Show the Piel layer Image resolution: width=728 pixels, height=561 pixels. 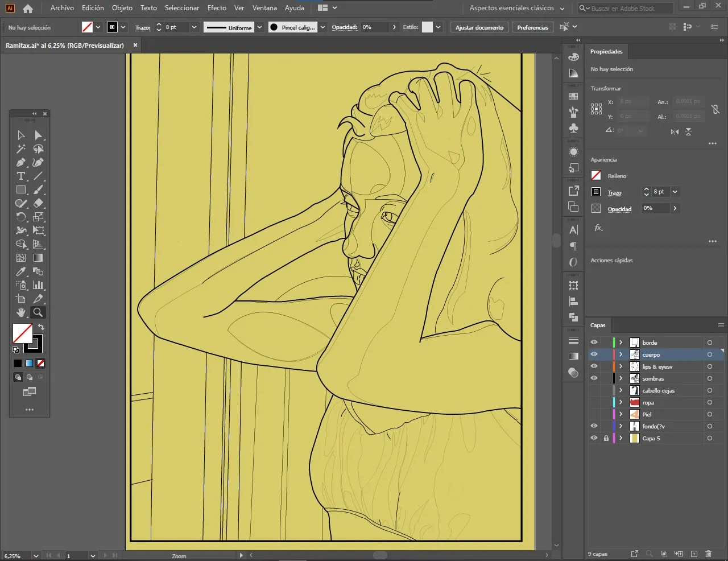click(594, 414)
